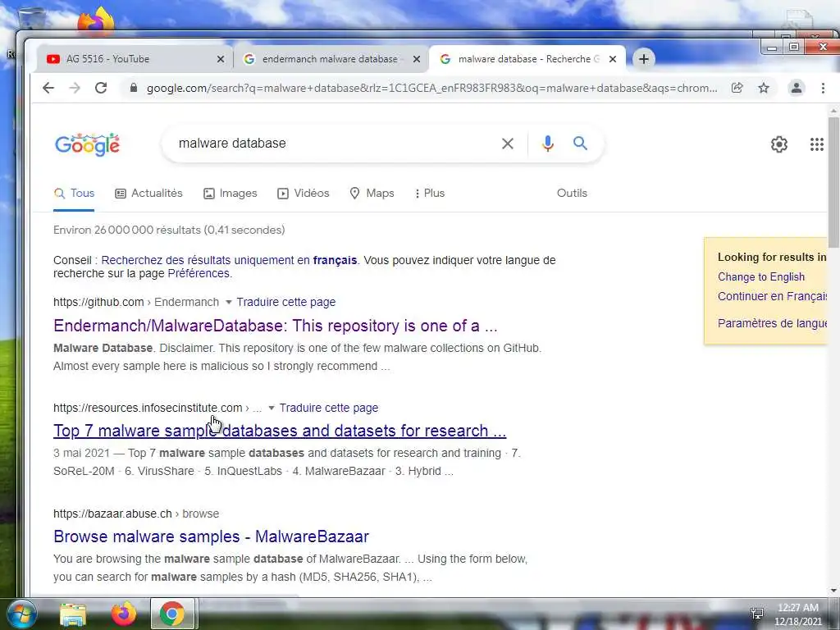
Task: Open Browse malware samples - MalwareBazaar result
Action: click(211, 536)
